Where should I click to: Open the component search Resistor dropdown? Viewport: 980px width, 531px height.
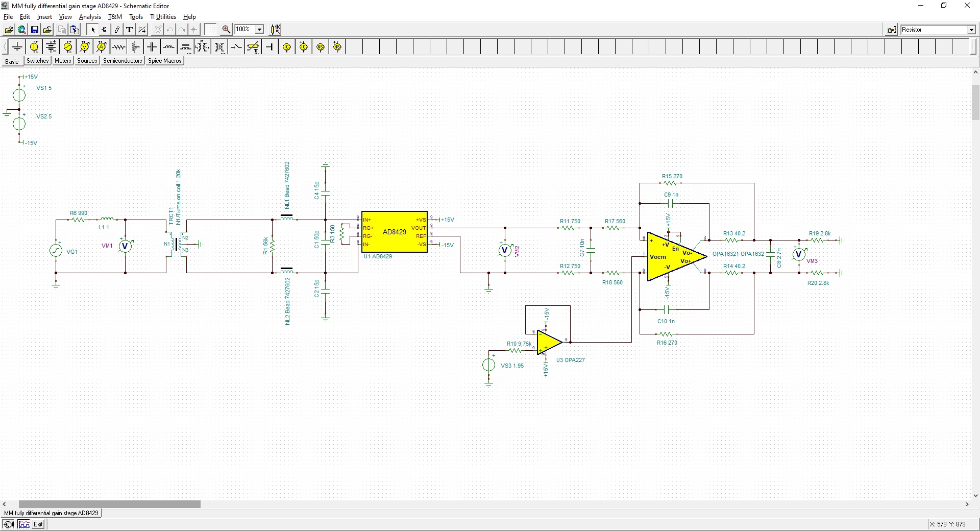pyautogui.click(x=971, y=30)
